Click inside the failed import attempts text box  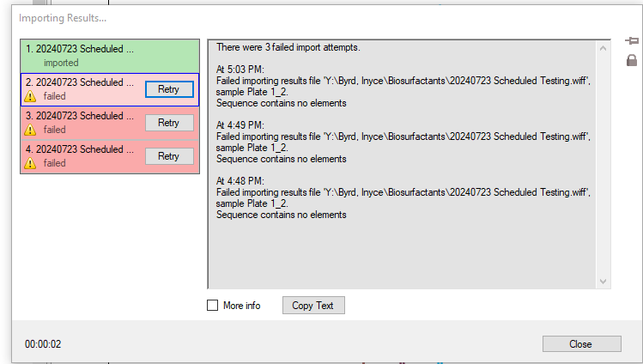point(403,249)
